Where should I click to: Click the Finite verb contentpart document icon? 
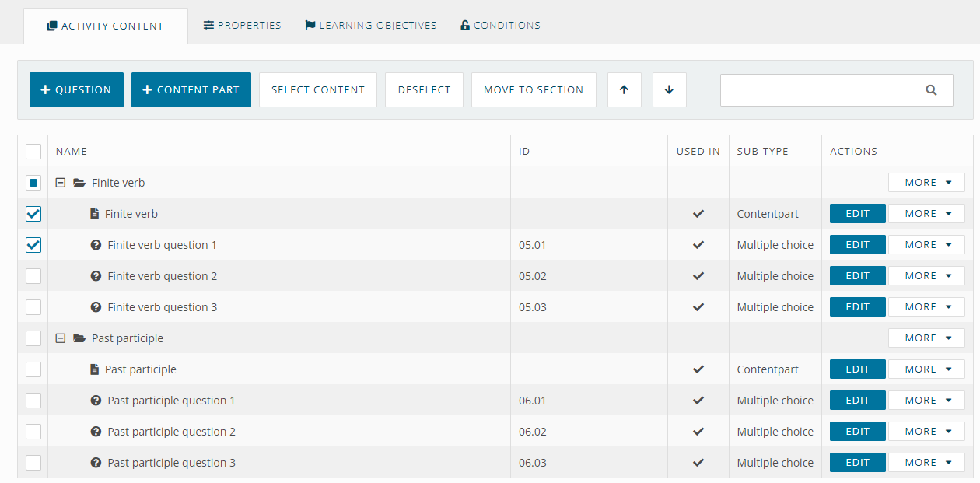click(94, 214)
